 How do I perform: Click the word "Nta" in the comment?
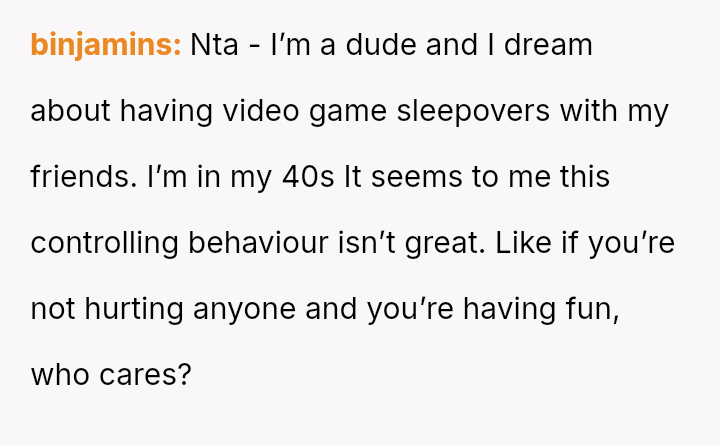[215, 45]
